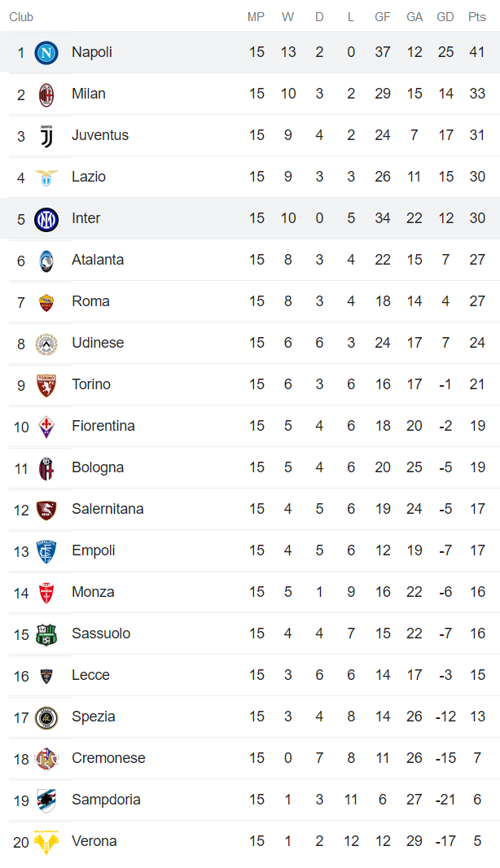Click the Atalanta club crest icon
The width and height of the screenshot is (500, 868).
46,261
